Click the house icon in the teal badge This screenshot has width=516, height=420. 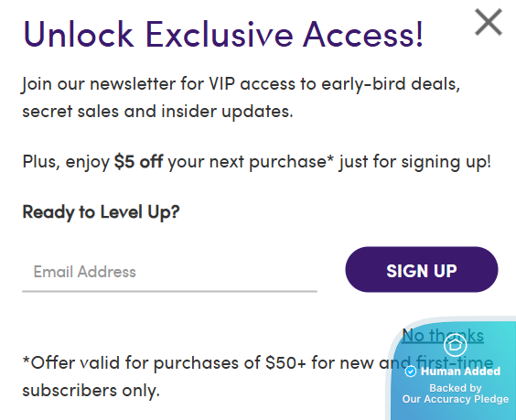(x=455, y=345)
